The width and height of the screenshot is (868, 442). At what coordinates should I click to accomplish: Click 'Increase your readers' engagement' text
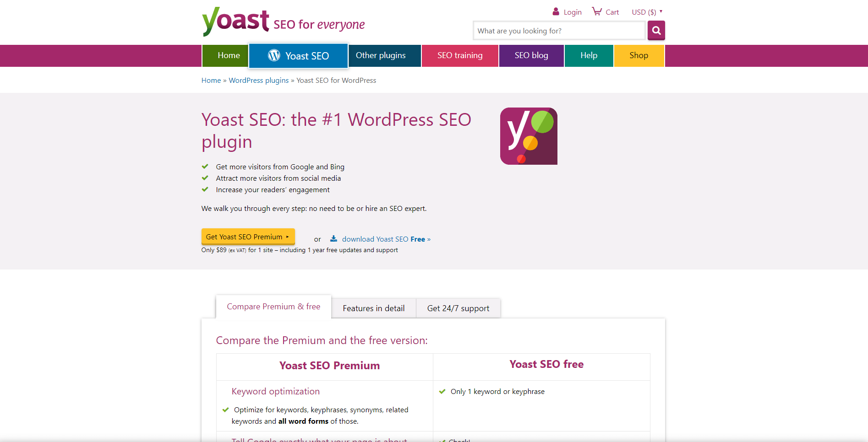(x=273, y=190)
